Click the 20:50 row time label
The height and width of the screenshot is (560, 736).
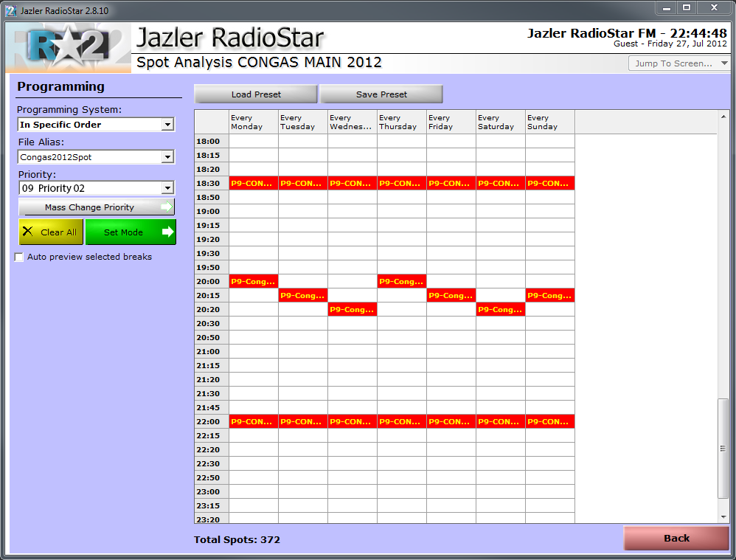point(208,337)
